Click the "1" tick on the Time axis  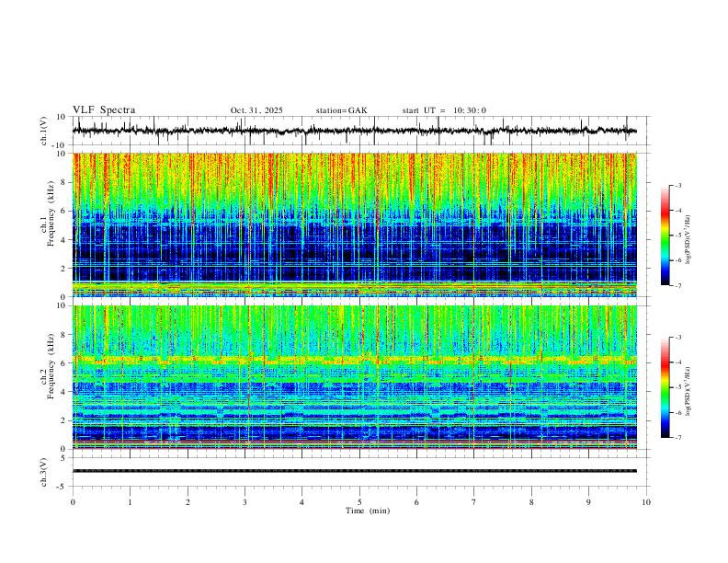130,502
